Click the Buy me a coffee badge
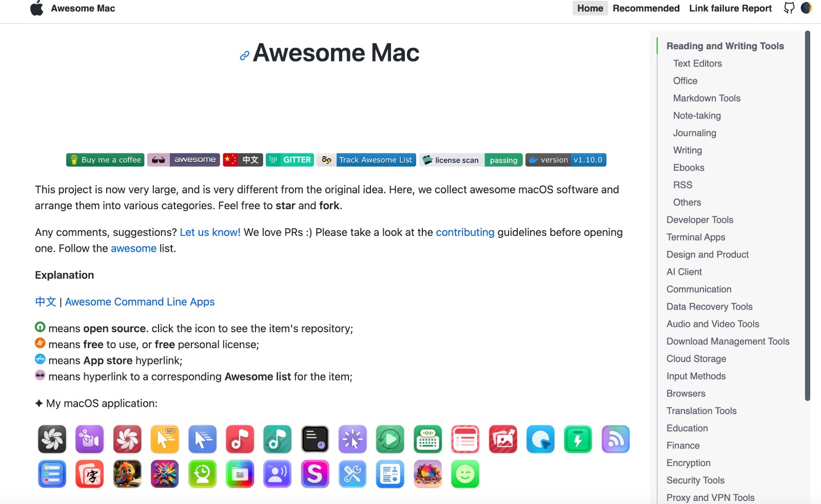The image size is (821, 504). (x=105, y=160)
